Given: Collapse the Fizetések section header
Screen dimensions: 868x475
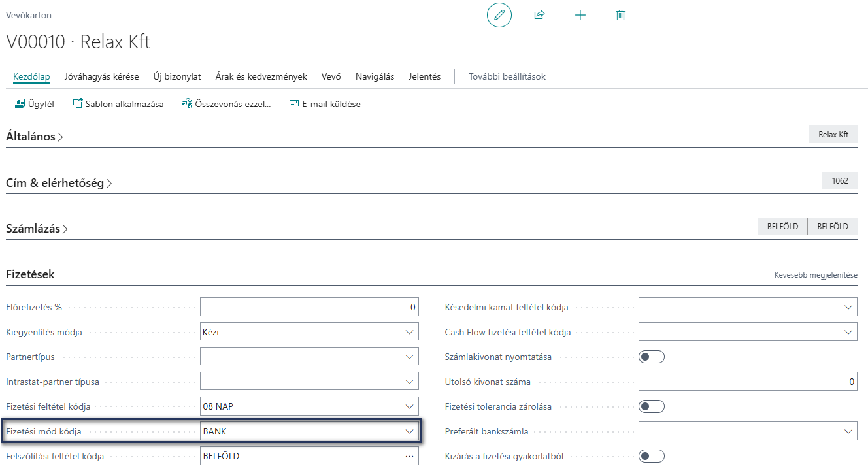Looking at the screenshot, I should [x=30, y=274].
